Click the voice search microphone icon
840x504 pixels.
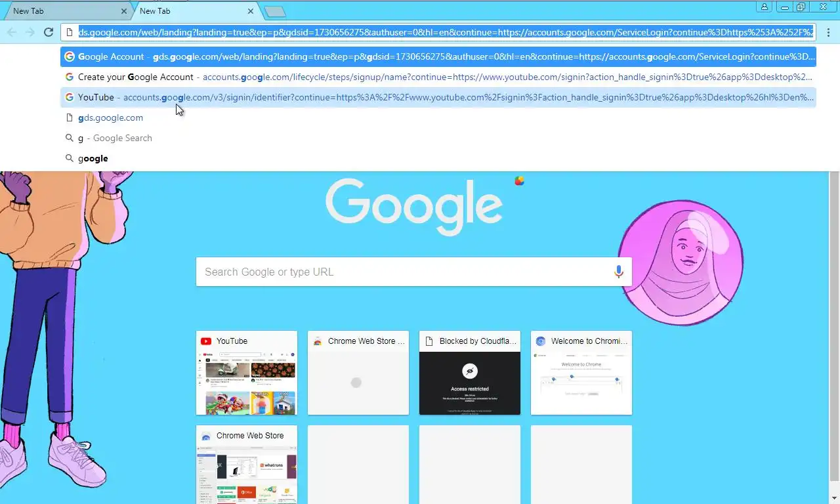[x=618, y=272]
